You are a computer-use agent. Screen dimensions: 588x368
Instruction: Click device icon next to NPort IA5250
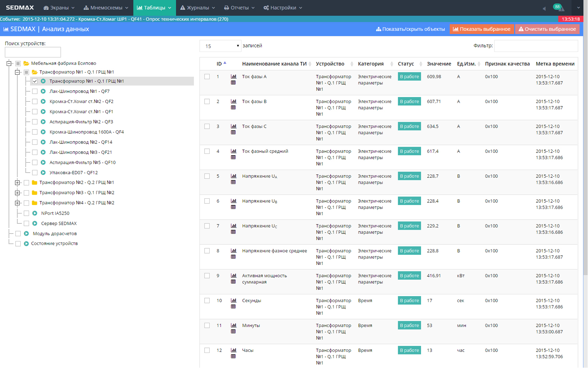coord(35,213)
